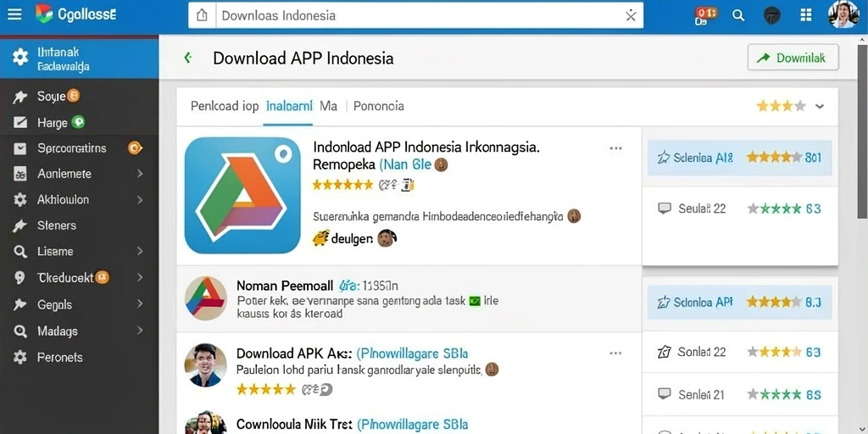Expand the Liseme sidebar item
868x434 pixels.
140,251
